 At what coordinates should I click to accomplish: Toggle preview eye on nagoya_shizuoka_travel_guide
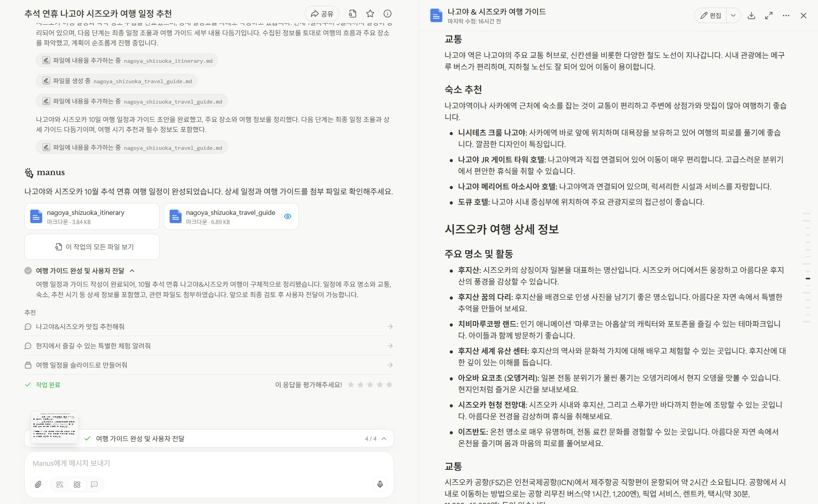tap(287, 216)
